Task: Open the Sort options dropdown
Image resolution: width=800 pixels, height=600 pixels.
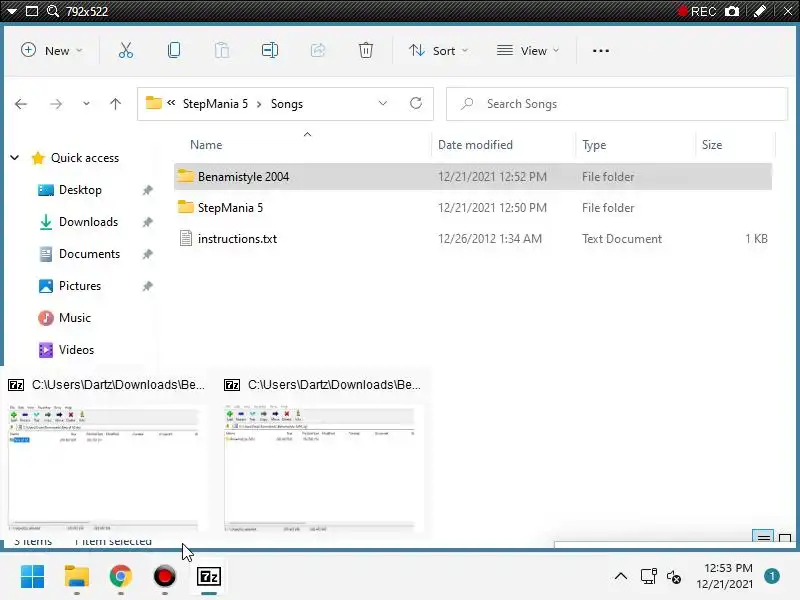Action: coord(438,51)
